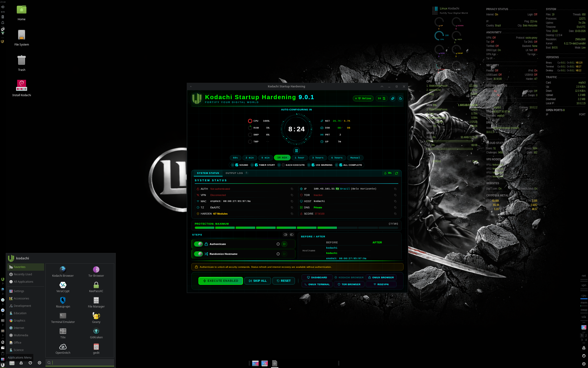Show info for the Authenticate step
The width and height of the screenshot is (588, 368).
278,244
